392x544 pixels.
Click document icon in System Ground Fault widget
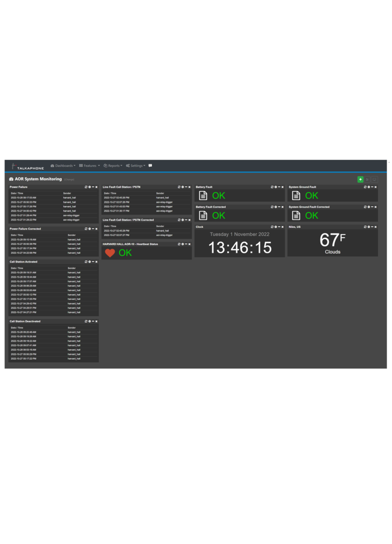click(296, 196)
